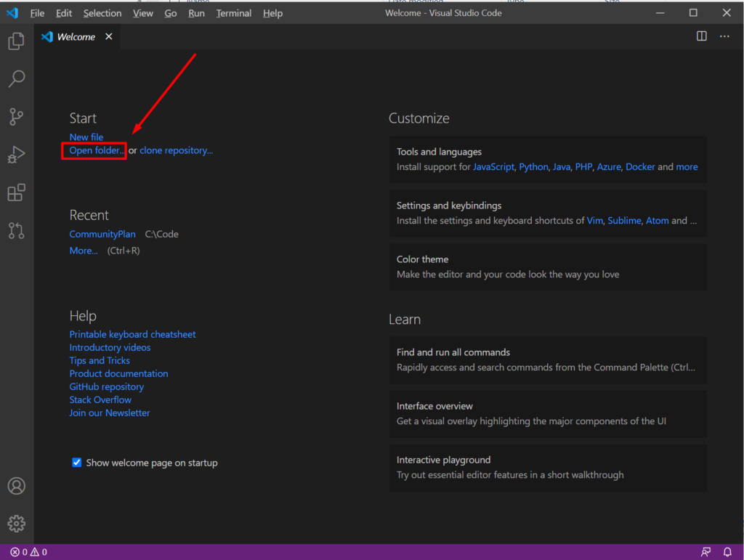Open the Interactive playground card

(548, 468)
